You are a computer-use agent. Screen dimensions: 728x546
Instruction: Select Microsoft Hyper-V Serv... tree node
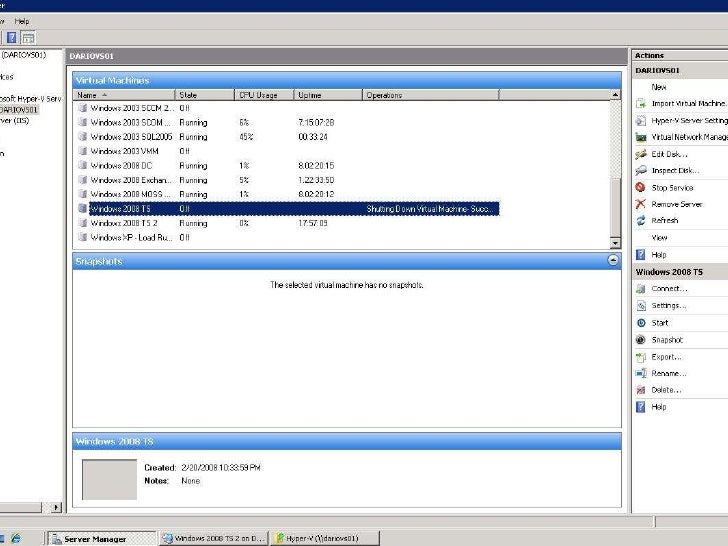point(30,98)
